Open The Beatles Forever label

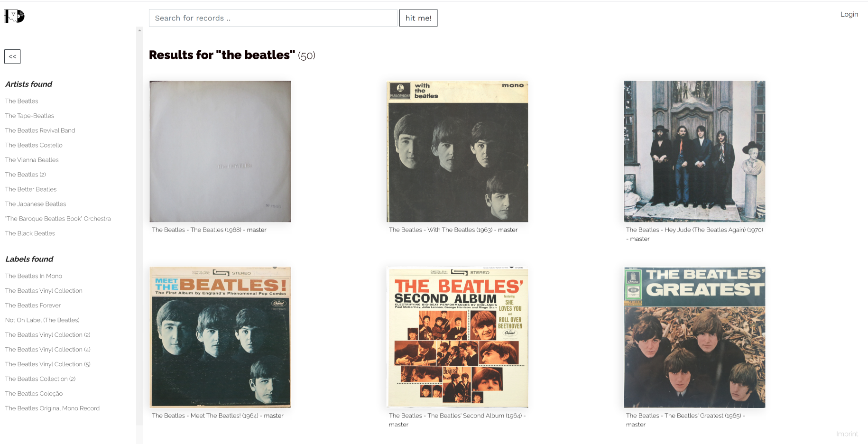click(33, 305)
